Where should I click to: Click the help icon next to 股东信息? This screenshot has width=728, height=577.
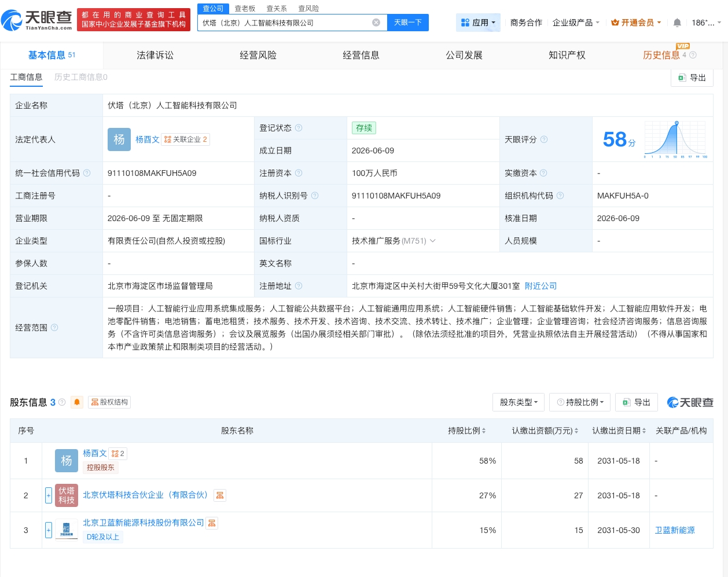pos(62,402)
